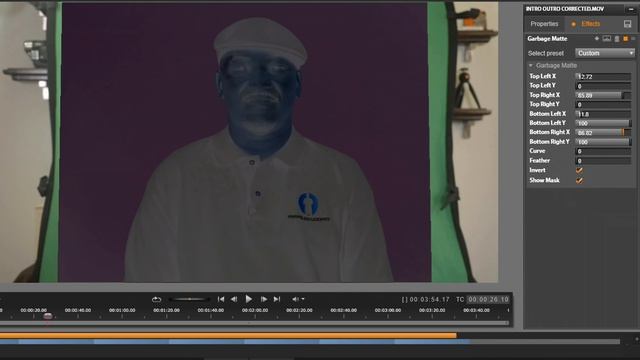Screen dimensions: 640x360
Task: Adjust the Bottom Left Y slider
Action: (x=603, y=123)
